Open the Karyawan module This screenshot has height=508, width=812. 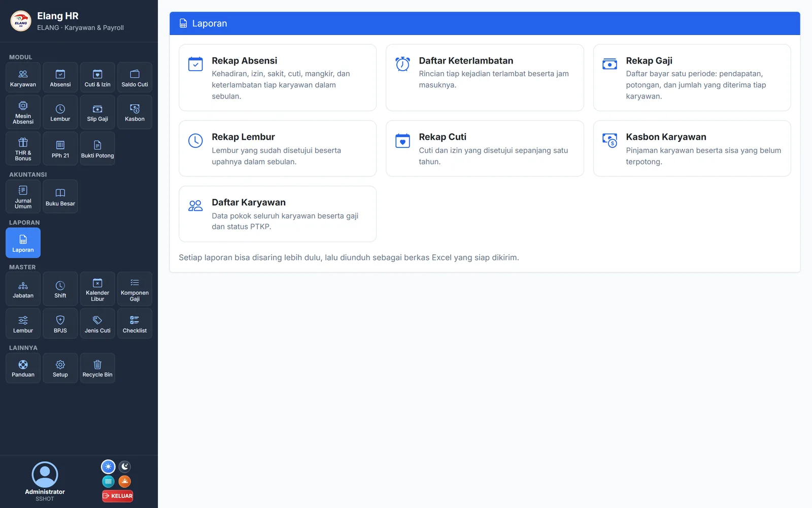(x=23, y=78)
